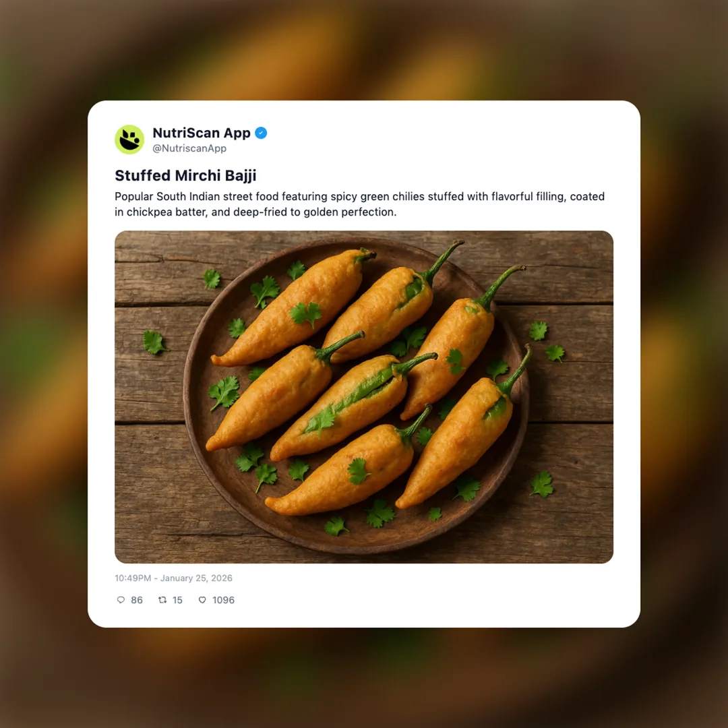Select the retweet icon next to count 15
728x728 pixels.
coord(162,600)
